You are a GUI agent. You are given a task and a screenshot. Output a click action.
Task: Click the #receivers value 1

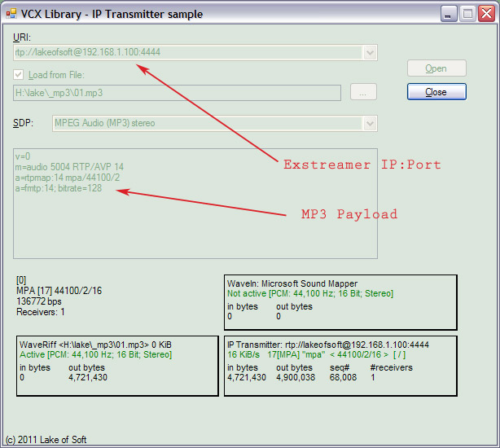tap(373, 377)
